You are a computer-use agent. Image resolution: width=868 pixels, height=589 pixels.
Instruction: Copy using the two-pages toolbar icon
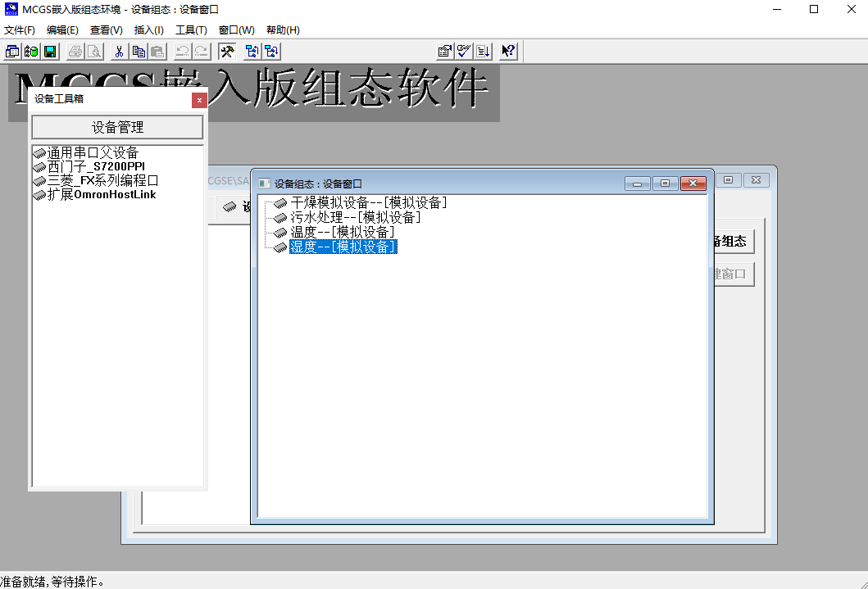[x=139, y=52]
